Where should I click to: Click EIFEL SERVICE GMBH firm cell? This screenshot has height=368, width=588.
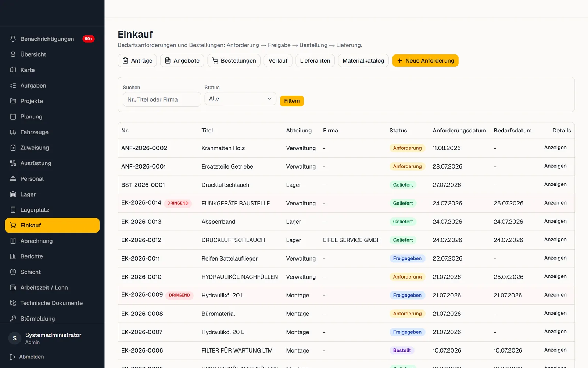pyautogui.click(x=352, y=240)
